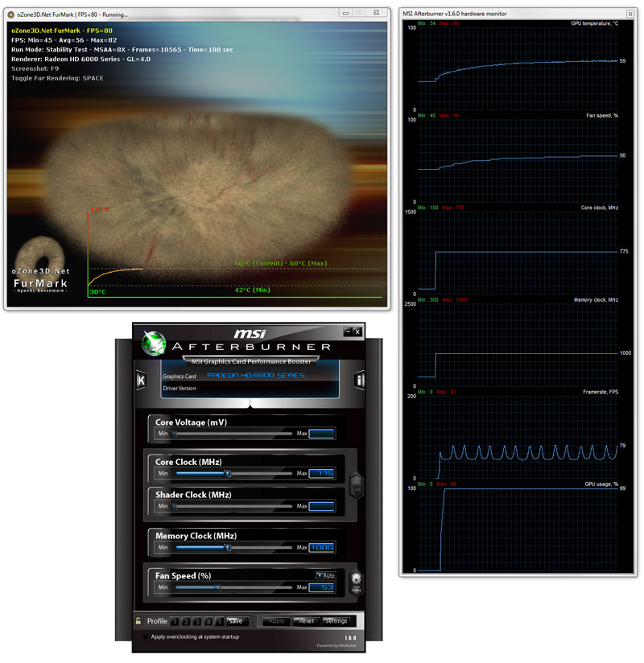Toggle the Auto fan speed button
The height and width of the screenshot is (663, 644).
click(x=325, y=575)
